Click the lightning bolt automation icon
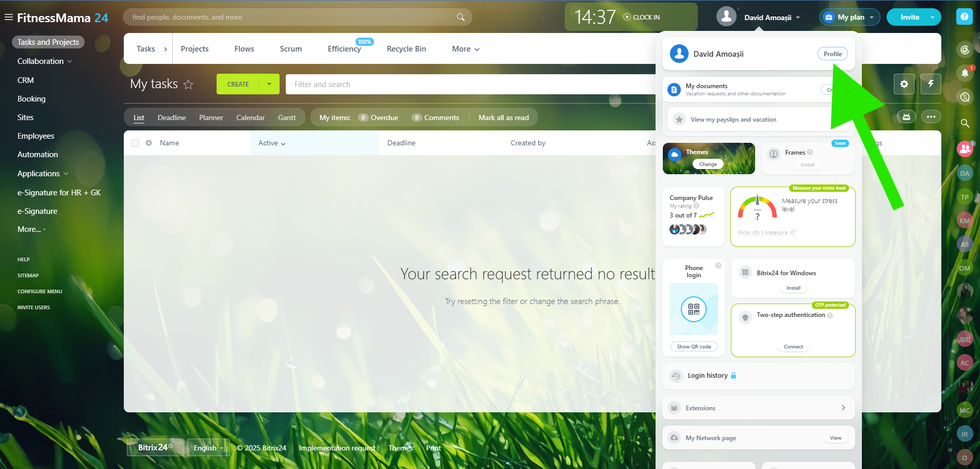 click(931, 84)
